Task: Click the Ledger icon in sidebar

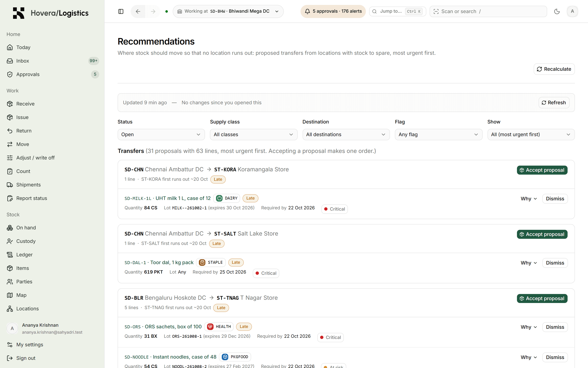Action: (10, 255)
